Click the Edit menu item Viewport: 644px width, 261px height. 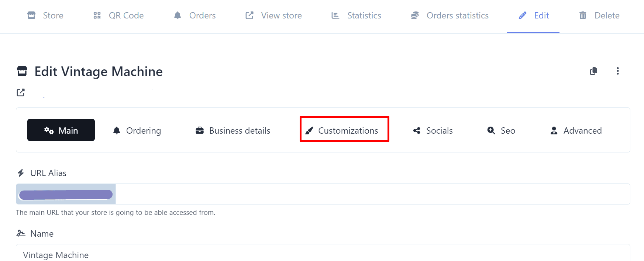pyautogui.click(x=534, y=16)
